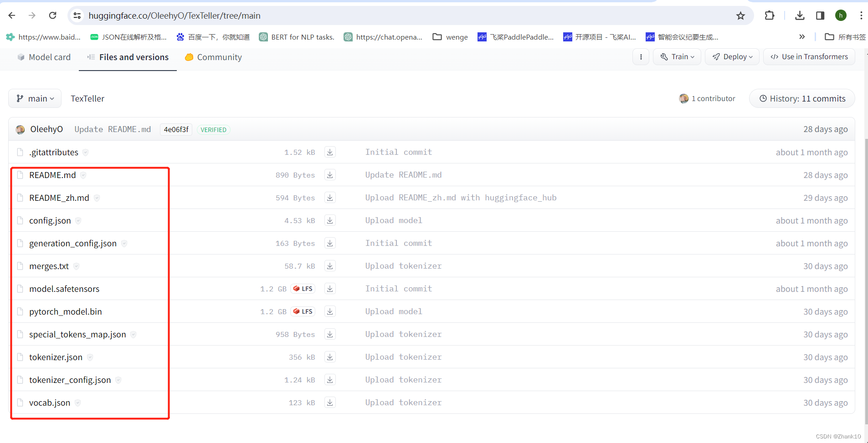Open browser downloads tray

point(800,15)
